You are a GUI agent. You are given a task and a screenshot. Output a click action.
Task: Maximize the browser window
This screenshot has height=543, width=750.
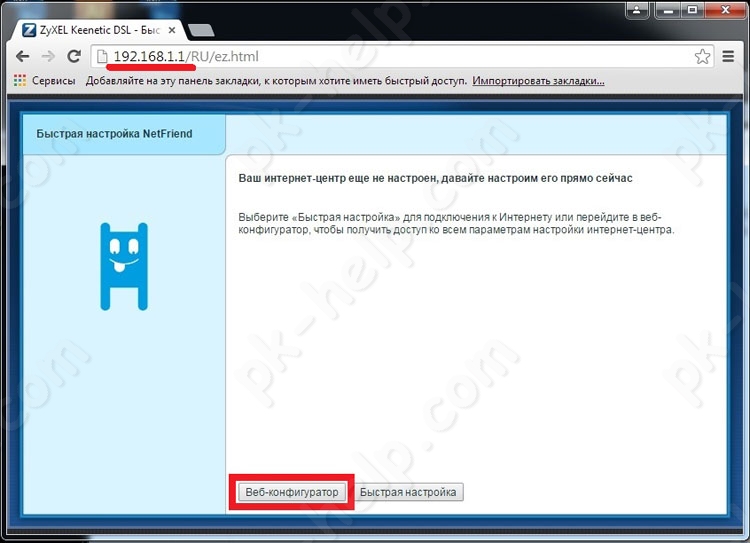(x=692, y=9)
